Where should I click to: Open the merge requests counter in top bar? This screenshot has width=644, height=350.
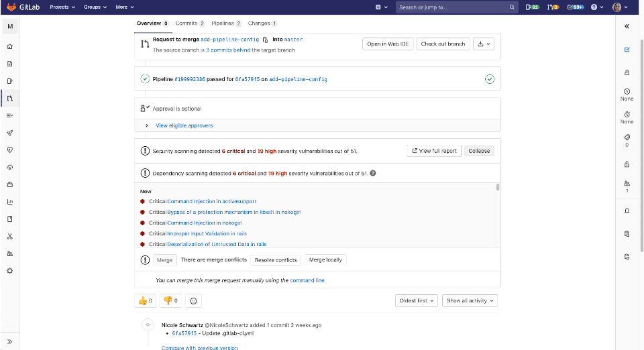(x=553, y=7)
